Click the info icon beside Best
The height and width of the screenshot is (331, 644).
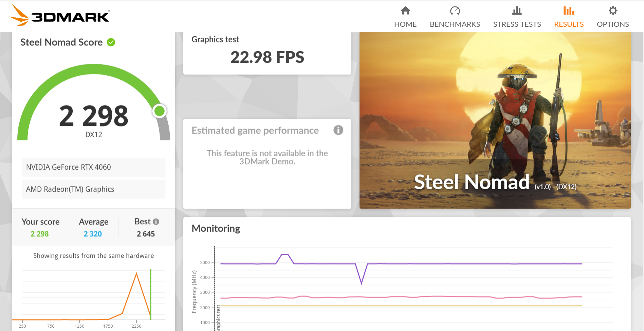click(x=156, y=221)
